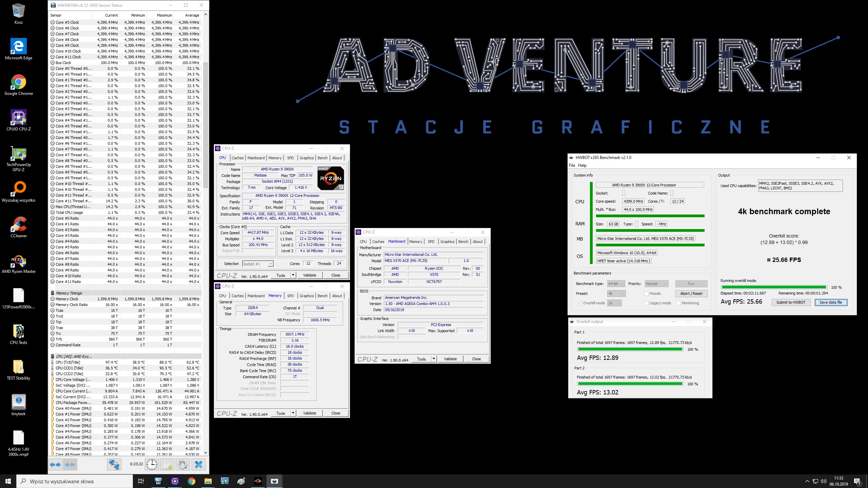Switch to SPD tab in CPU-Z Memory window
The image size is (868, 488).
tap(290, 296)
